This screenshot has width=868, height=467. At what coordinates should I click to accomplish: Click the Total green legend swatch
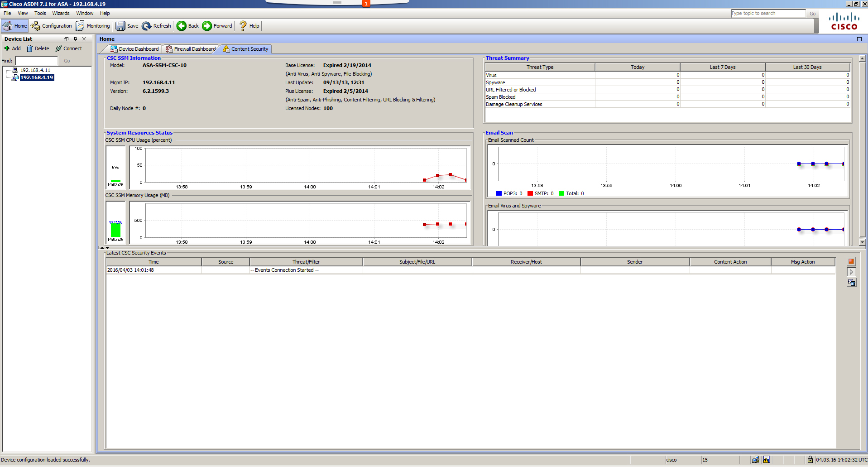pos(561,193)
